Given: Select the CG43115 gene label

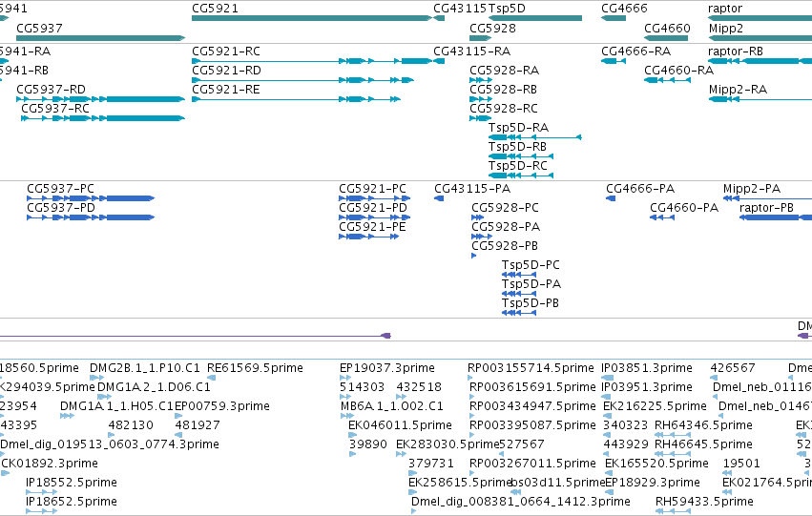Looking at the screenshot, I should 460,9.
